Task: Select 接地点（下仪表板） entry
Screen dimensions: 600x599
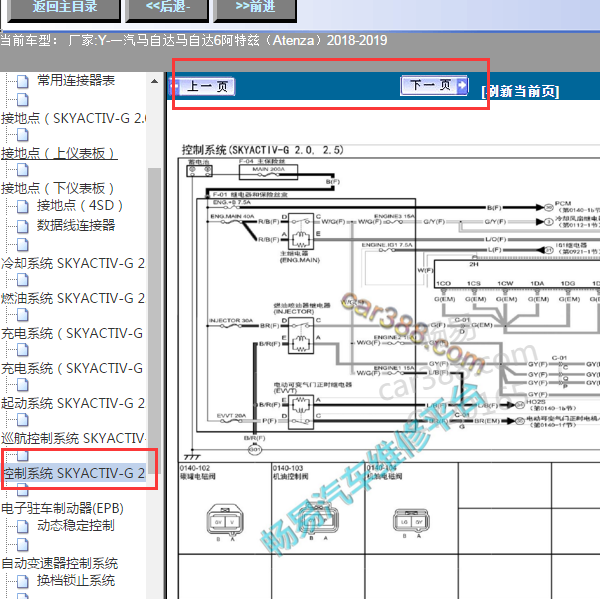Action: (58, 188)
